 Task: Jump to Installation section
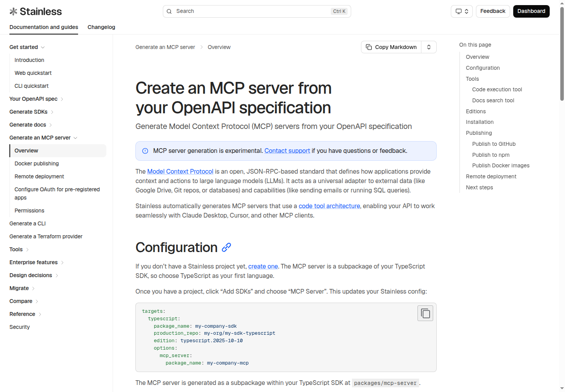pos(479,122)
